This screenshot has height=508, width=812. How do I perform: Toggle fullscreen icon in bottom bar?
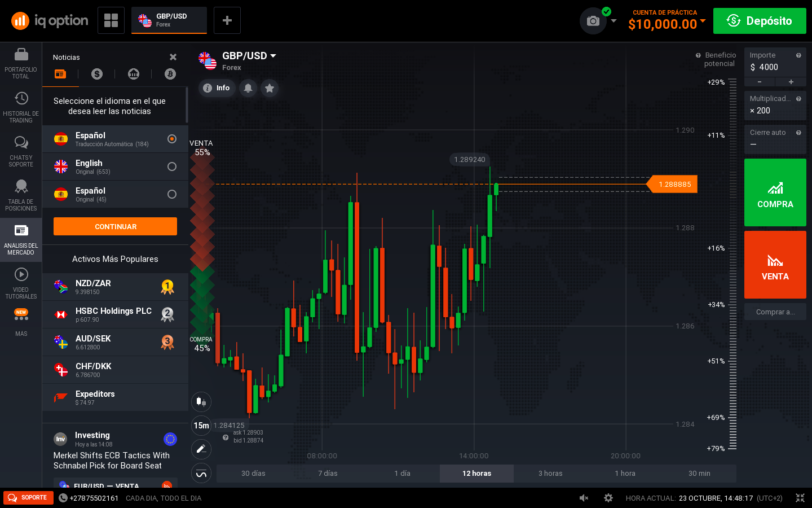click(800, 498)
